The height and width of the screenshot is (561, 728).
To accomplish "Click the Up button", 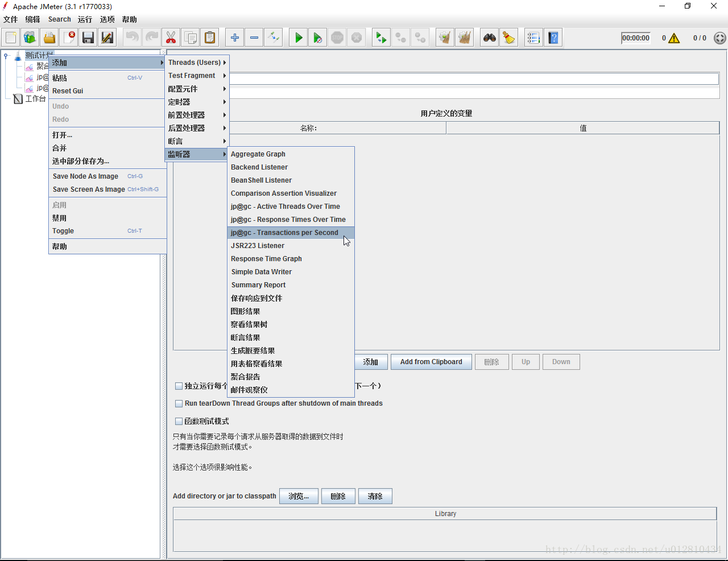I will tap(526, 362).
